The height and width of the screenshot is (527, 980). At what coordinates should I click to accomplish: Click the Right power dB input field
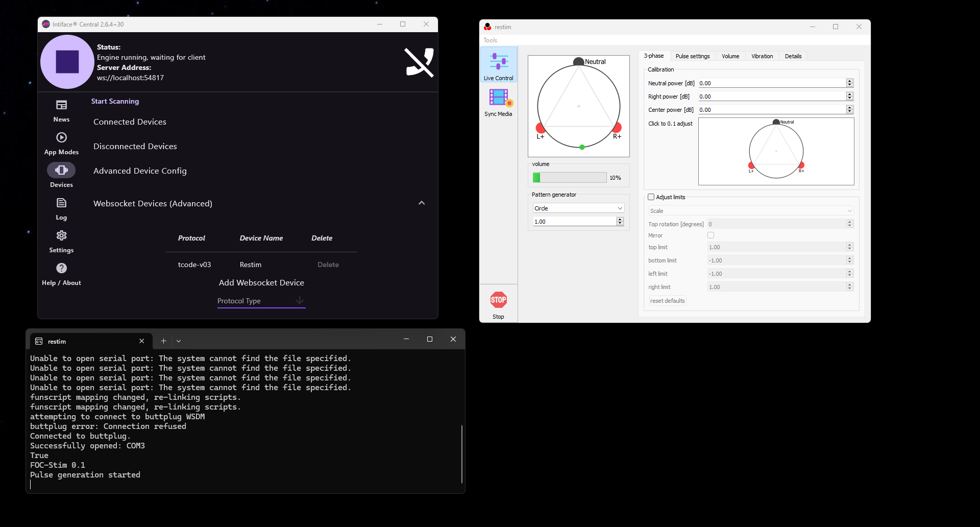[x=772, y=96]
